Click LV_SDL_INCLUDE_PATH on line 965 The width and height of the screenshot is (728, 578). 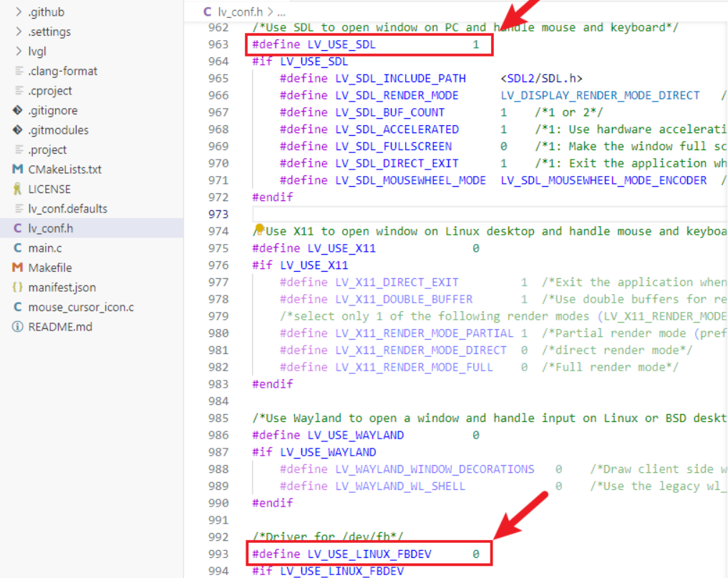(x=400, y=79)
